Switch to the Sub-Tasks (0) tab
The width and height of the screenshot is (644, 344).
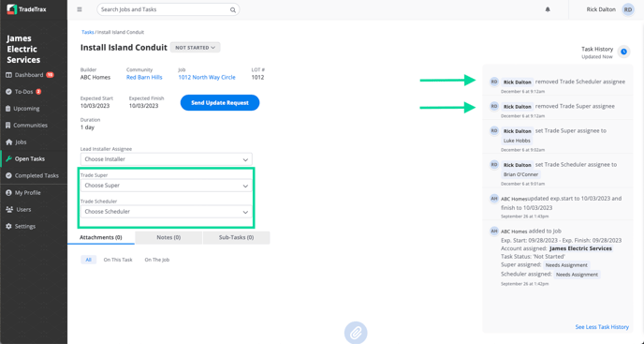(236, 237)
